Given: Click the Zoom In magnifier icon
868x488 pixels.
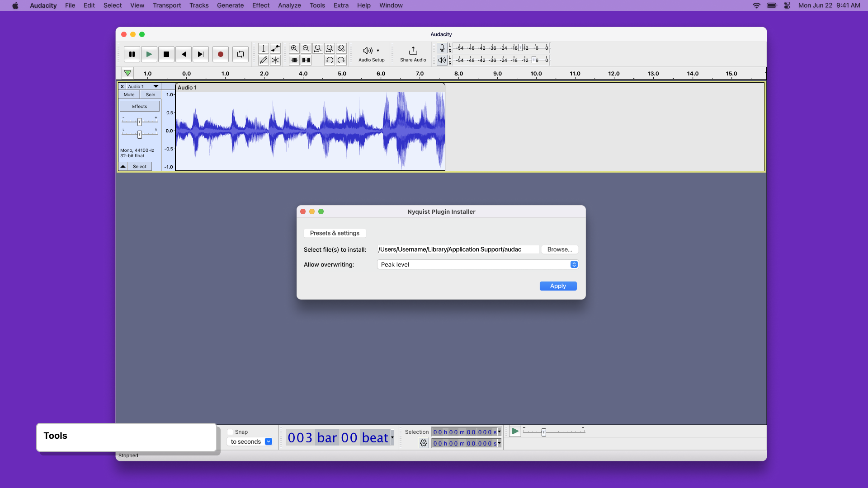Looking at the screenshot, I should 294,48.
